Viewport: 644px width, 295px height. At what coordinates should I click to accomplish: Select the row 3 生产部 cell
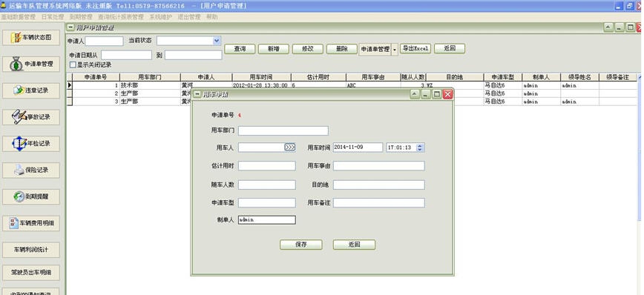(150, 102)
